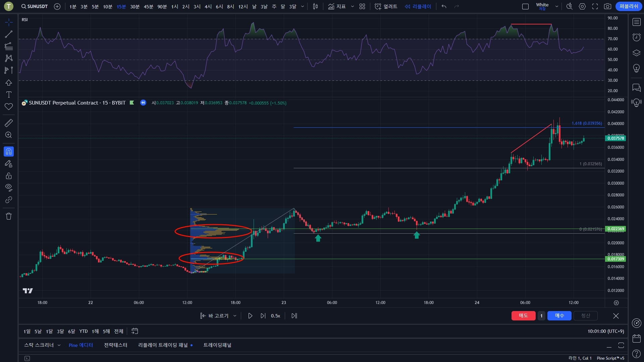Toggle lock all drawings icon
The image size is (644, 362).
(9, 176)
